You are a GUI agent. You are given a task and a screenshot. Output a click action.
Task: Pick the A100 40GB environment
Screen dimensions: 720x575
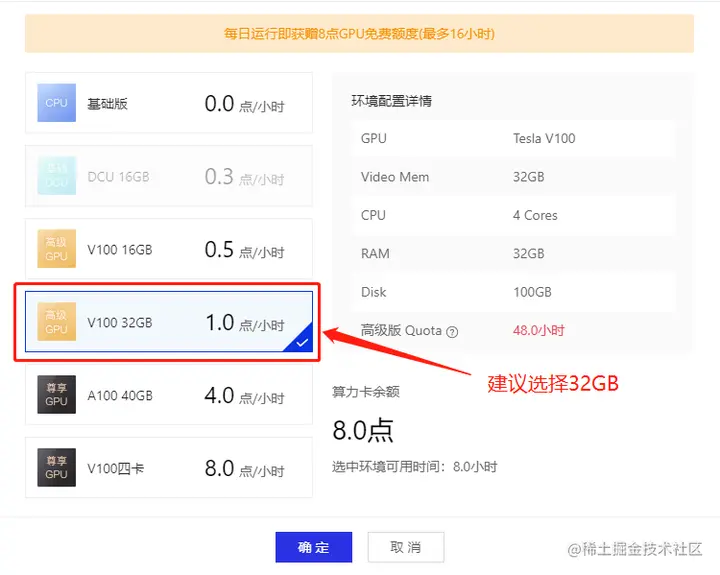click(x=169, y=395)
